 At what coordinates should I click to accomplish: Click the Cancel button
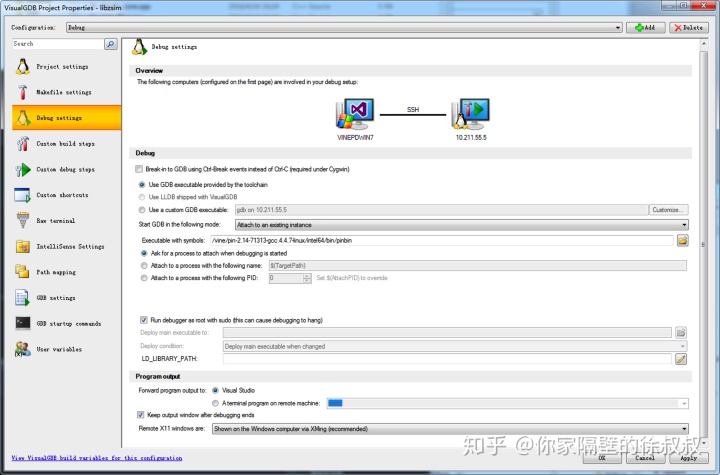645,458
